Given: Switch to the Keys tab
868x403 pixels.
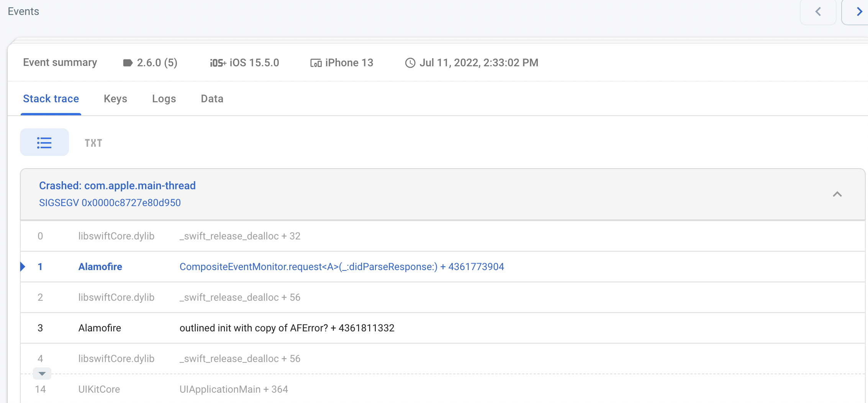Looking at the screenshot, I should coord(115,98).
